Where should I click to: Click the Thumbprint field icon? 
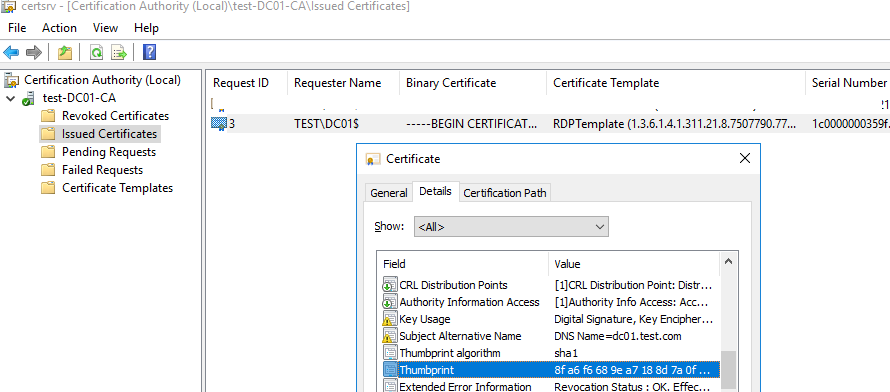coord(390,370)
